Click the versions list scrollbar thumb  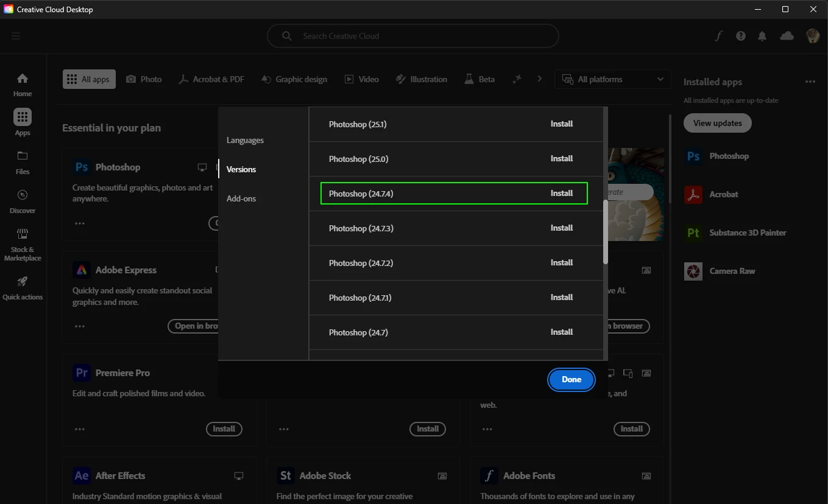tap(605, 232)
